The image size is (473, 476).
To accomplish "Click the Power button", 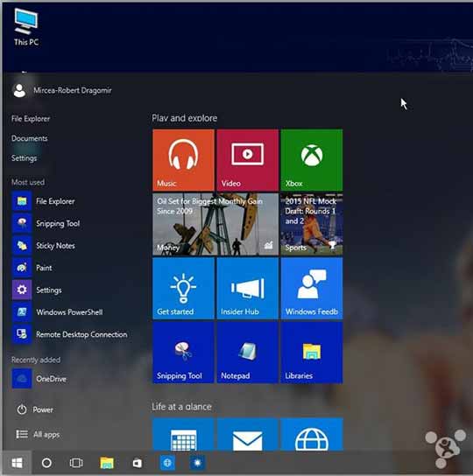I will [35, 409].
